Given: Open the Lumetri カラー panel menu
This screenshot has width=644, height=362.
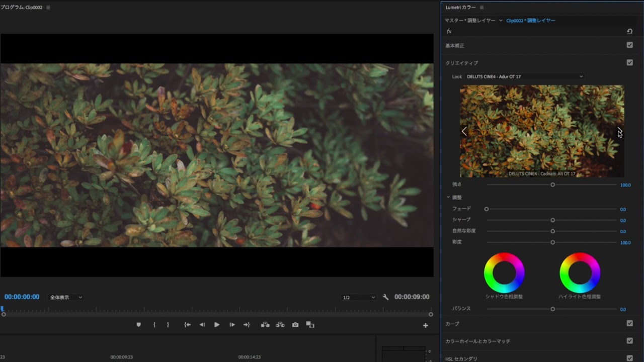Looking at the screenshot, I should click(x=481, y=8).
